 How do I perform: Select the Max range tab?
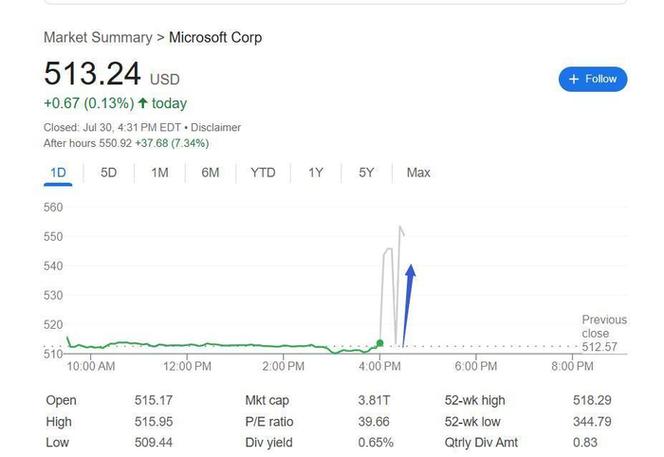pyautogui.click(x=418, y=173)
